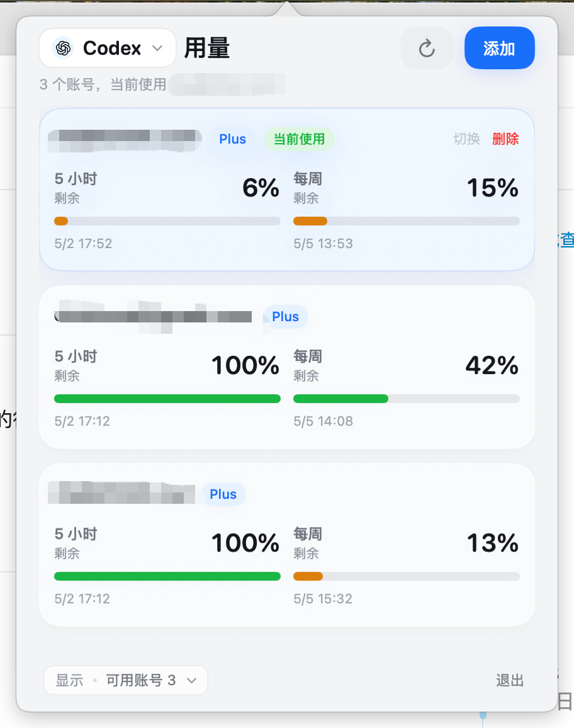Click 退出 to quit the app
Image resolution: width=574 pixels, height=728 pixels.
510,680
